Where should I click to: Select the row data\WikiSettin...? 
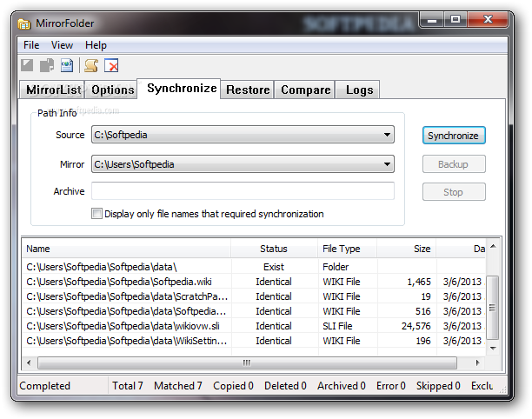tap(254, 341)
